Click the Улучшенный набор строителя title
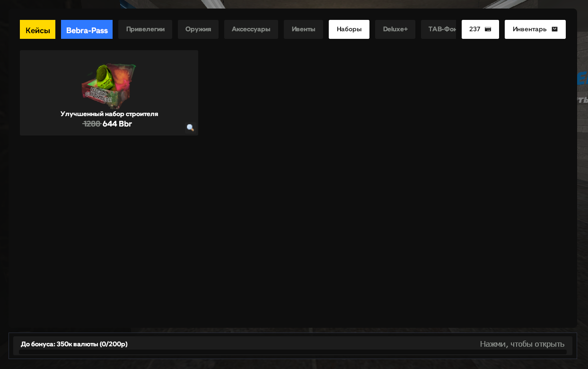The image size is (588, 369). coord(109,114)
